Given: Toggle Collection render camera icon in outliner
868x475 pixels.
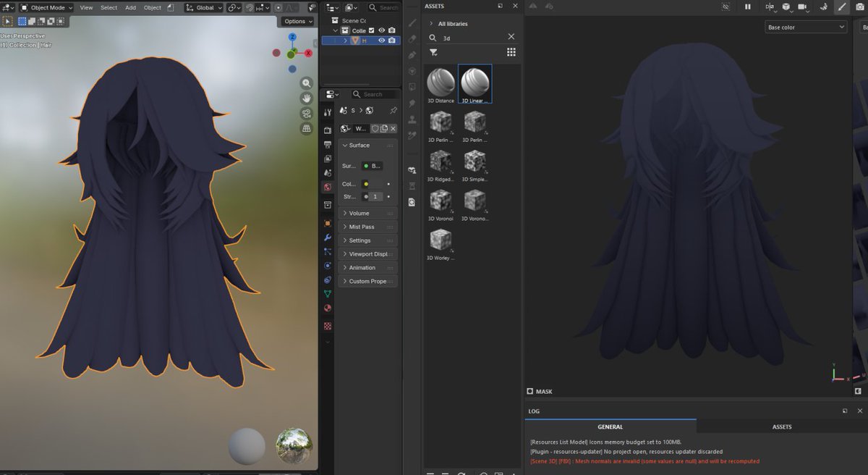Looking at the screenshot, I should pos(392,30).
